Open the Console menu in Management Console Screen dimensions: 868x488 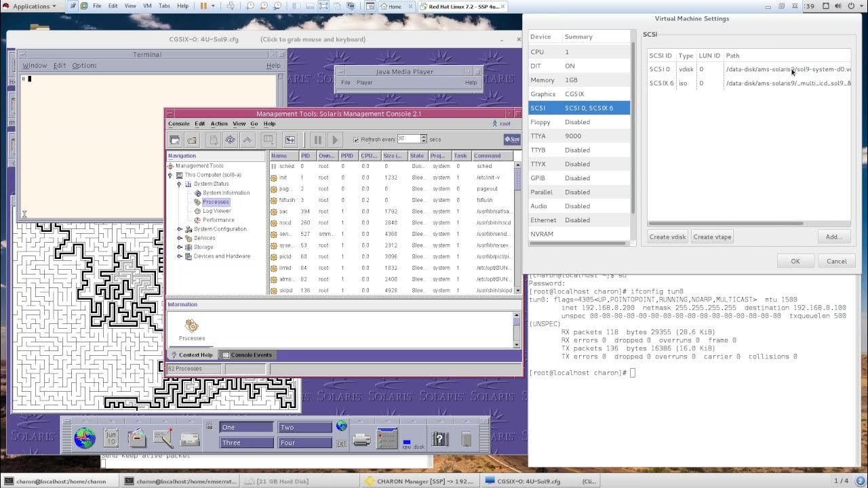[x=179, y=124]
